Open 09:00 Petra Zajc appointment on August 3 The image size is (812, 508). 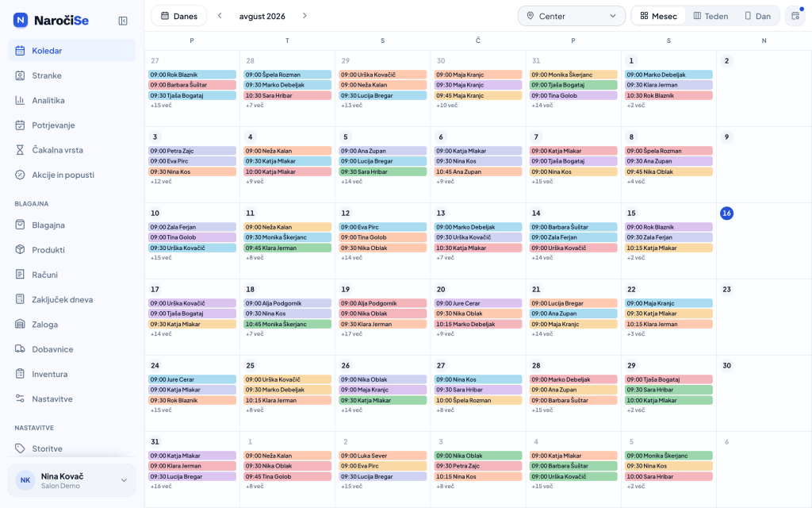[x=192, y=151]
